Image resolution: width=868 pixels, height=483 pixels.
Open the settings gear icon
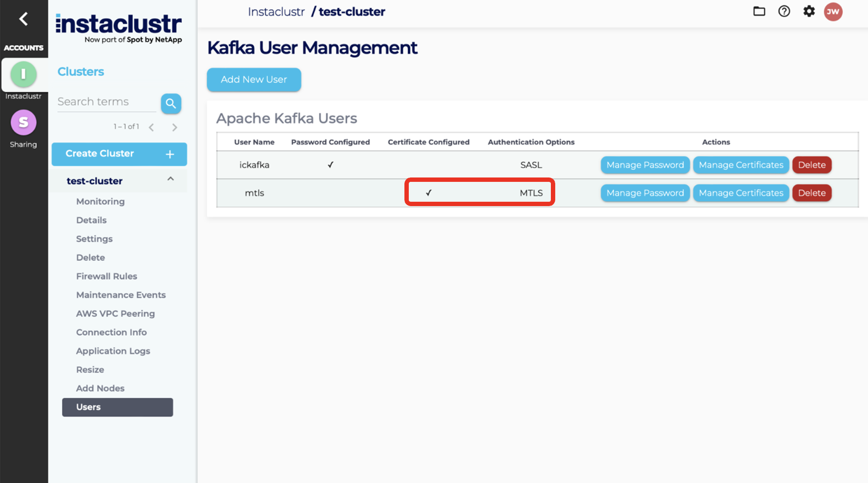point(808,11)
